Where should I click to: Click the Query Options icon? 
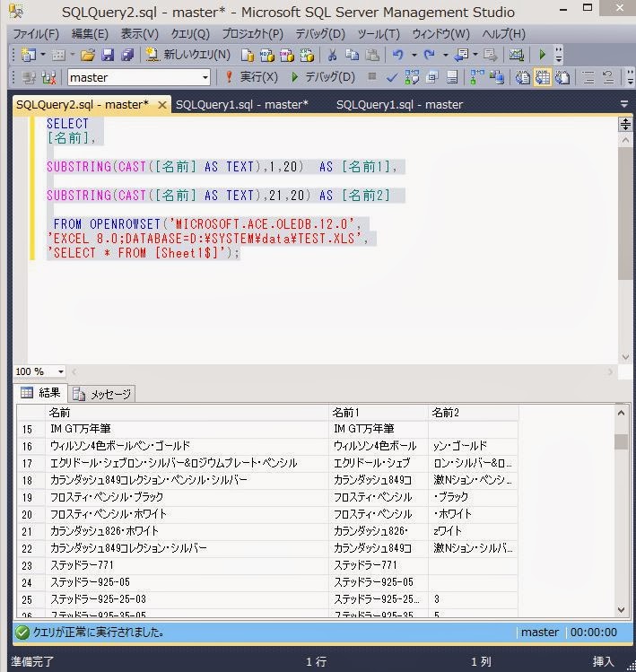[432, 77]
